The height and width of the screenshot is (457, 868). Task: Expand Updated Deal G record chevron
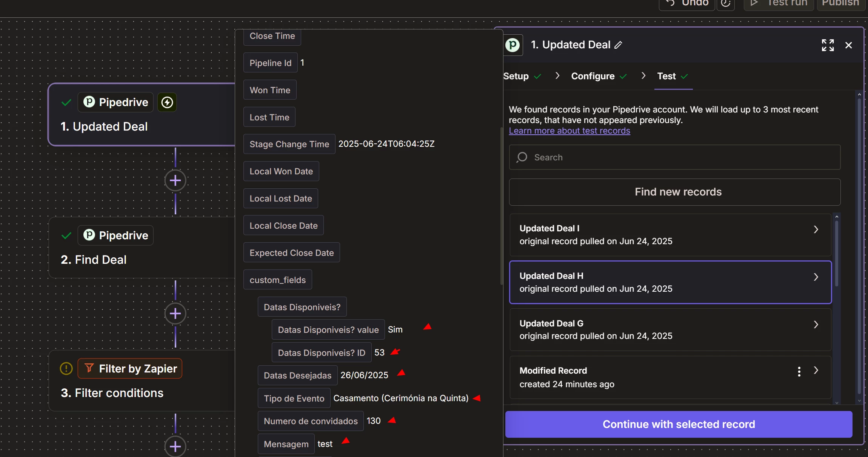(x=816, y=325)
